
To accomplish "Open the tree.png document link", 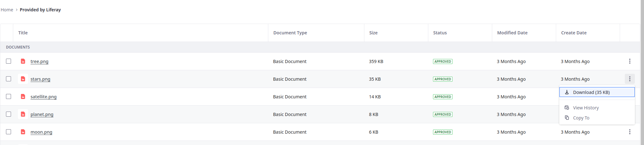I will click(39, 61).
